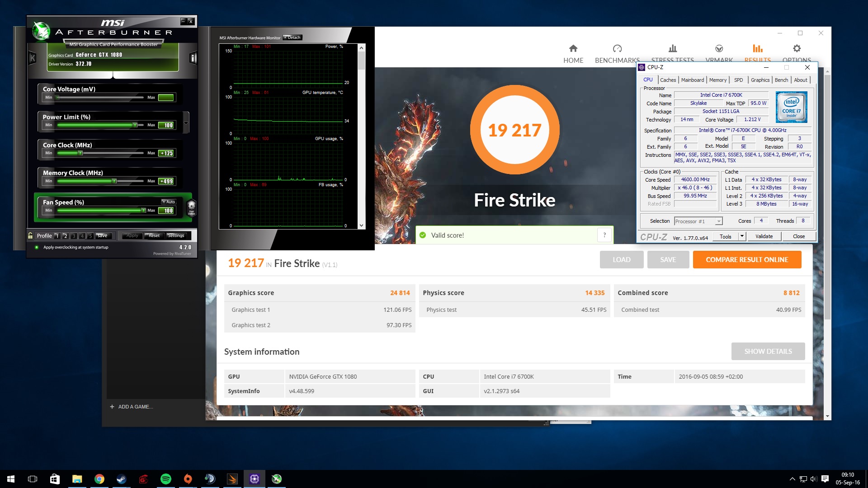Switch to 3DMark on taskbar
Screen dimensions: 868x488
232,479
